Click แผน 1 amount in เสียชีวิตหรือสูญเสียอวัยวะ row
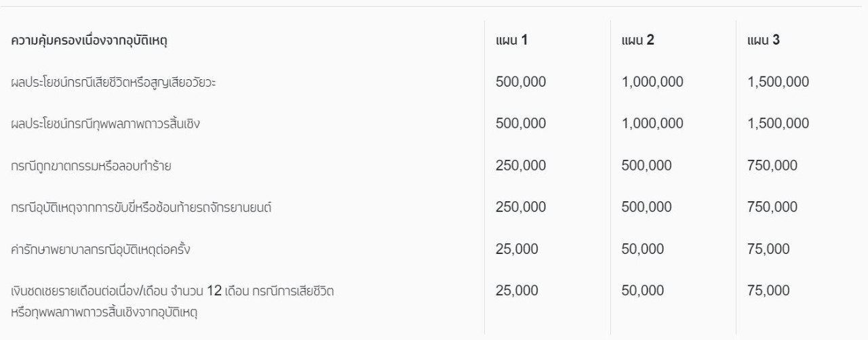868x340 pixels. pos(520,83)
